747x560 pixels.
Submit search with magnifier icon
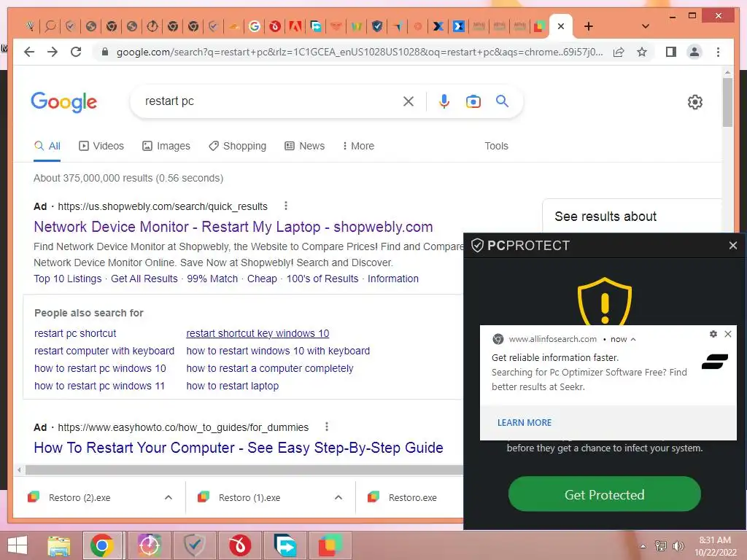(502, 101)
